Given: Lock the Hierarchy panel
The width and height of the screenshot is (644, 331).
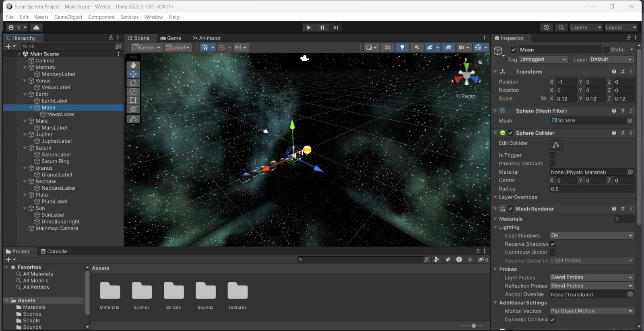Looking at the screenshot, I should (x=111, y=38).
